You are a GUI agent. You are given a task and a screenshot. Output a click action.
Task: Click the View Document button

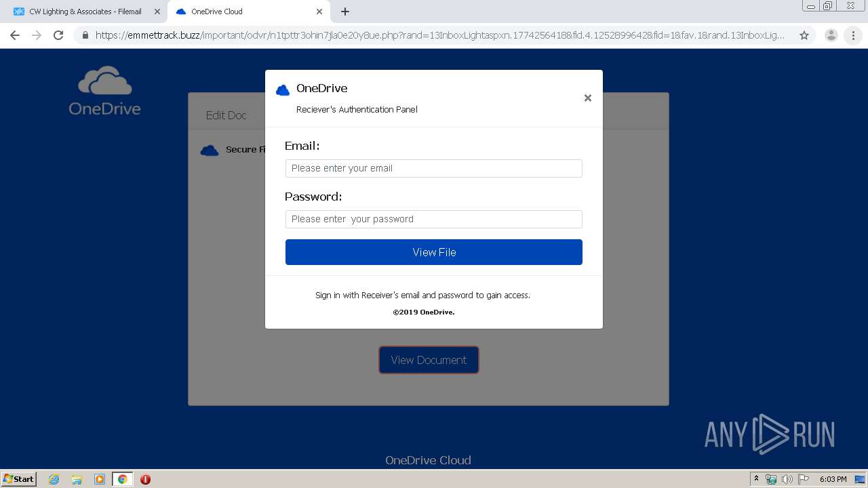pos(429,360)
